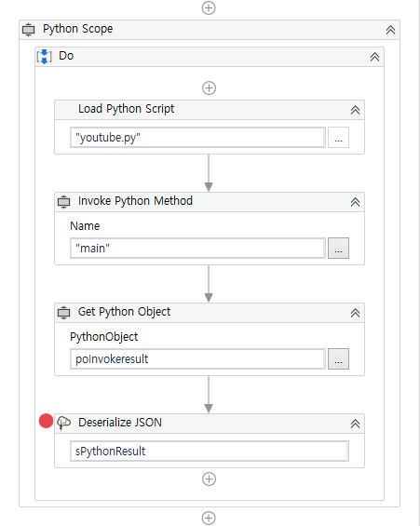
Task: Browse for file next to "youtube.py"
Action: point(338,137)
